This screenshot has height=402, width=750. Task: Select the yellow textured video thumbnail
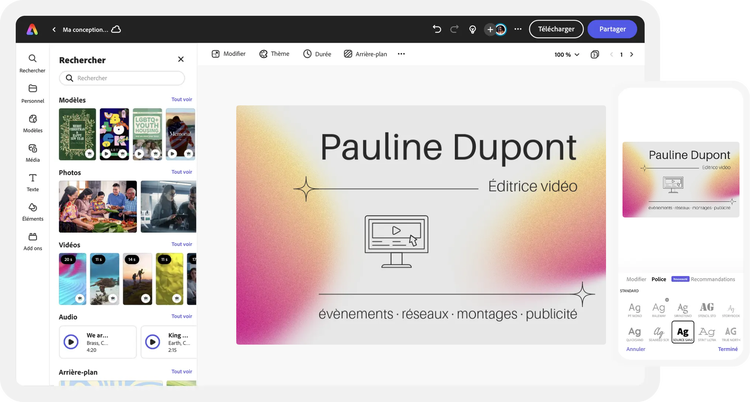coord(169,279)
